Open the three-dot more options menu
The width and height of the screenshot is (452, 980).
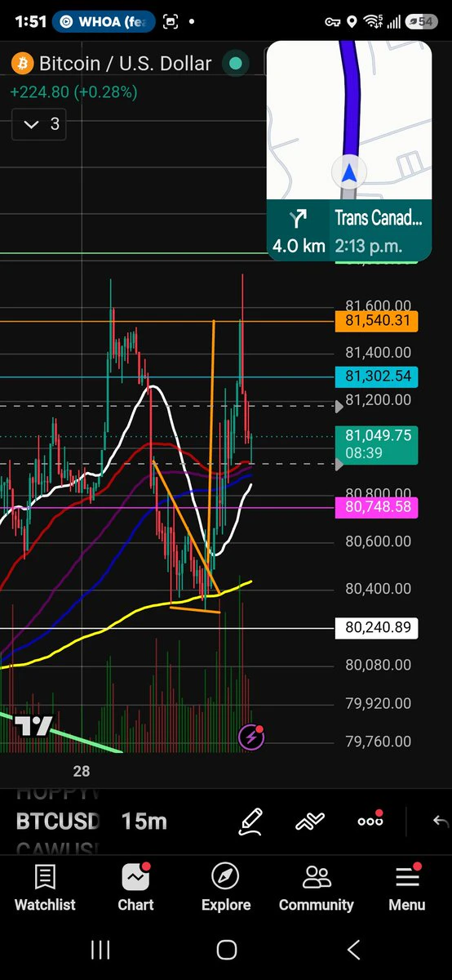370,820
